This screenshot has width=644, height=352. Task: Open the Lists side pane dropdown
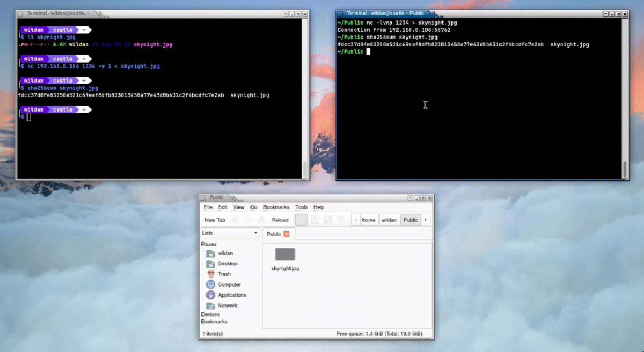pyautogui.click(x=230, y=233)
